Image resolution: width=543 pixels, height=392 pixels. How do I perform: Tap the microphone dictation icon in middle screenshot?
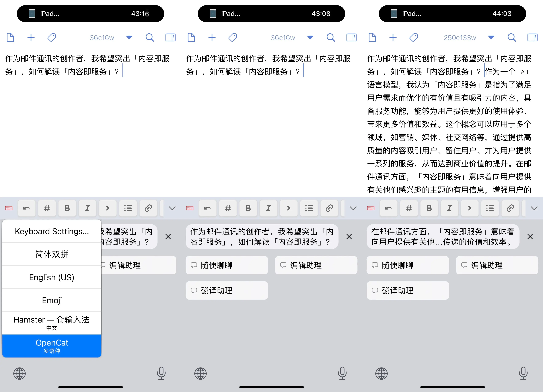(x=342, y=373)
